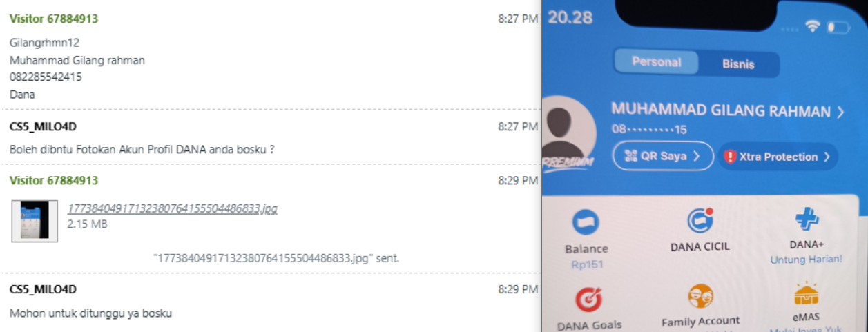The width and height of the screenshot is (868, 332).
Task: Tap the QR code icon in QR Saya
Action: [x=630, y=156]
